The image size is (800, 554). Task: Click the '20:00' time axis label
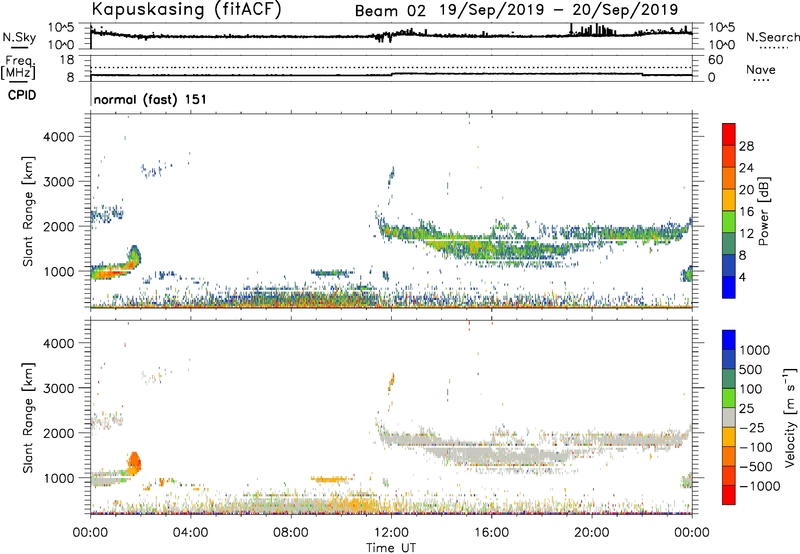click(592, 533)
